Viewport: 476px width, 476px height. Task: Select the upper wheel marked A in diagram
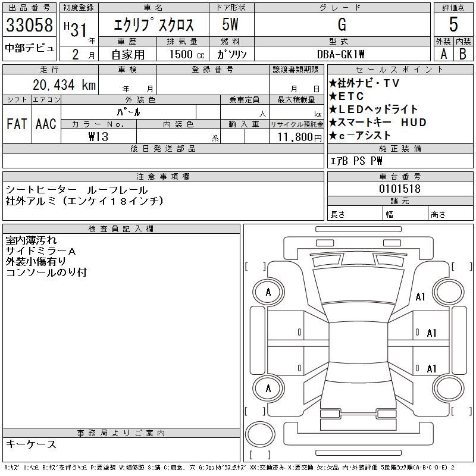click(268, 292)
